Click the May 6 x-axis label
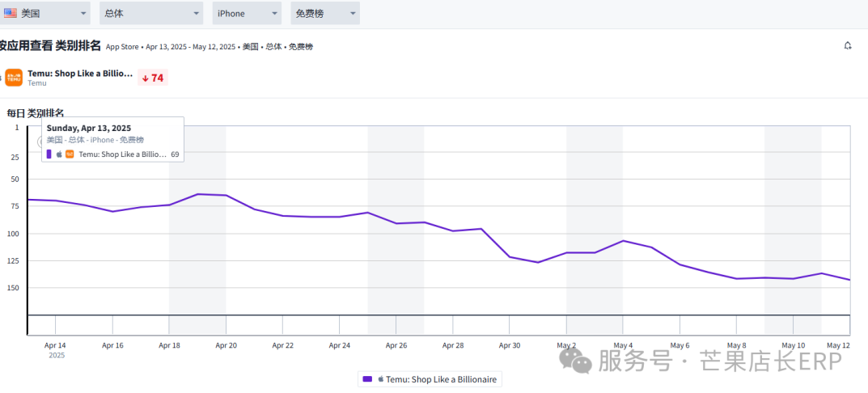Image resolution: width=868 pixels, height=393 pixels. [x=680, y=345]
